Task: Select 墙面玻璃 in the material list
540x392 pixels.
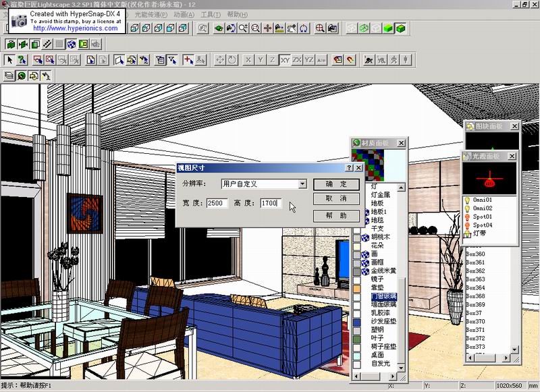Action: (x=383, y=304)
